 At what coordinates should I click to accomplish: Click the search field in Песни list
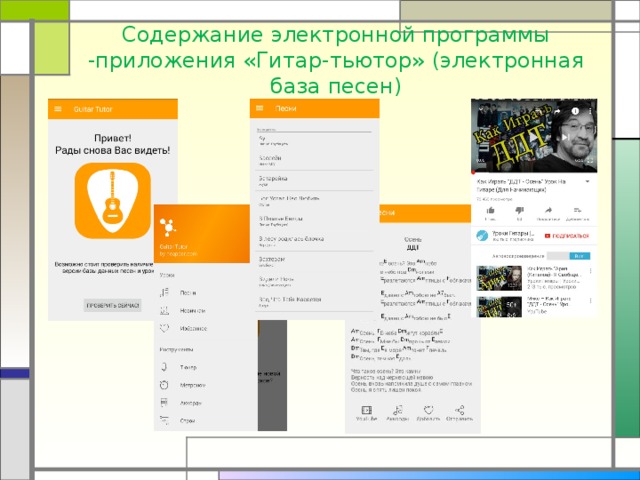point(314,129)
